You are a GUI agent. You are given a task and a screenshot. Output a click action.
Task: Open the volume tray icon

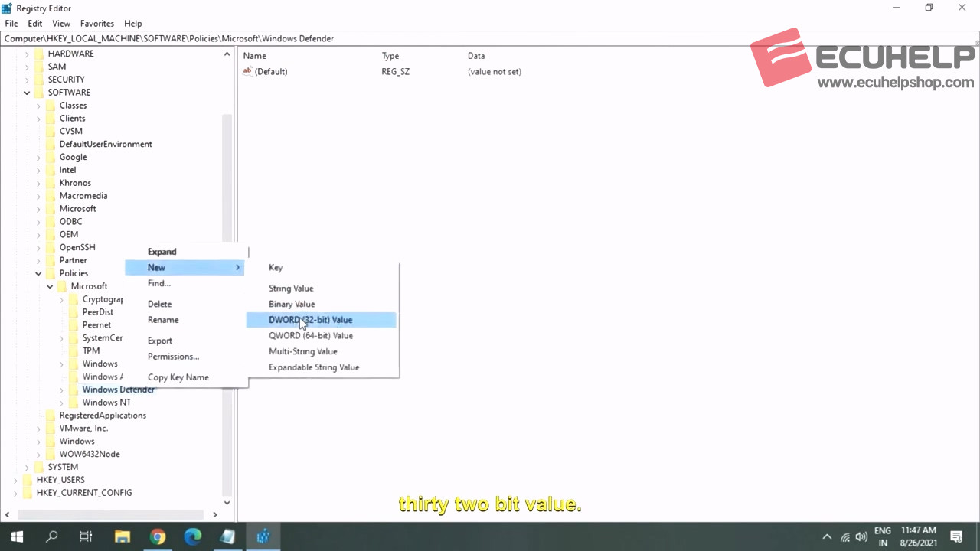861,537
